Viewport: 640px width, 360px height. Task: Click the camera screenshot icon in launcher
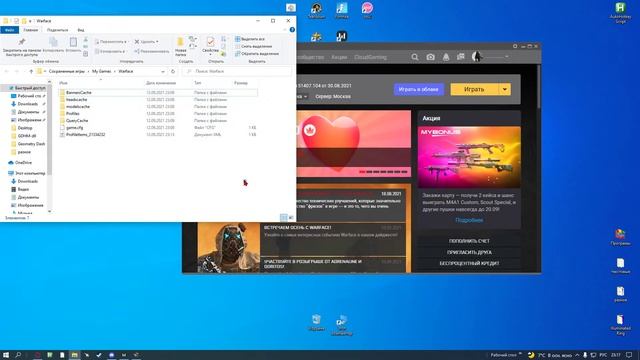tap(430, 57)
